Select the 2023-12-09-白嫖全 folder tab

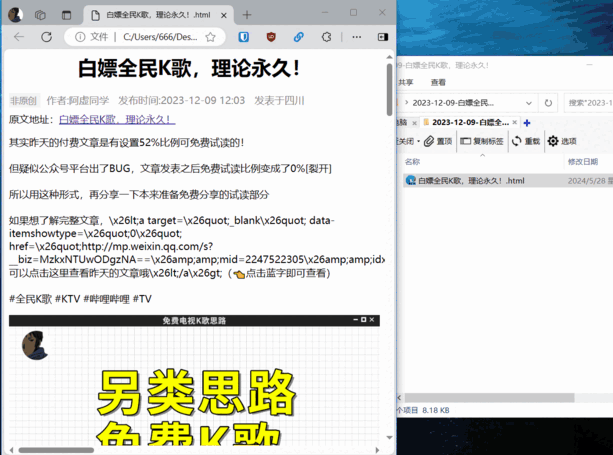tap(470, 123)
